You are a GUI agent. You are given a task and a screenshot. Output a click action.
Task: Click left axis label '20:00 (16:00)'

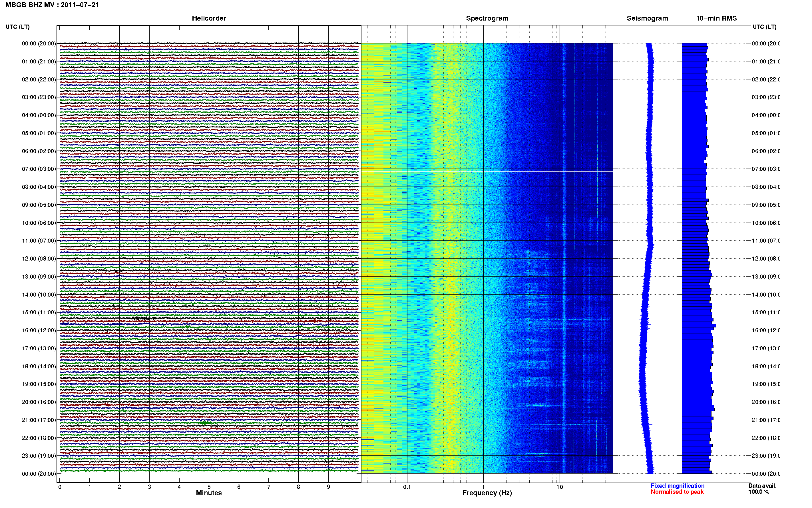[39, 402]
